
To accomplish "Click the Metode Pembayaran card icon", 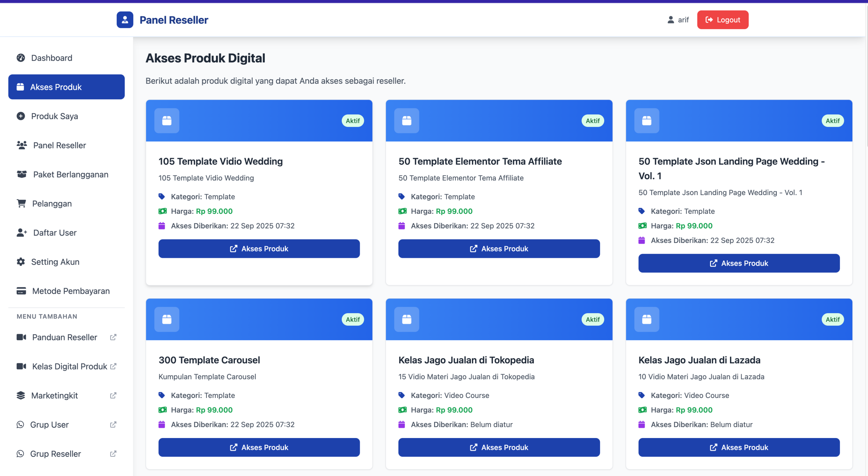I will [x=21, y=291].
